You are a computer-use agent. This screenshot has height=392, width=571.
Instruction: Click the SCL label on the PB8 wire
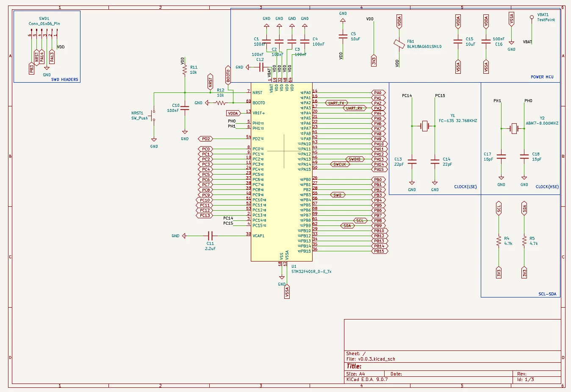(360, 221)
